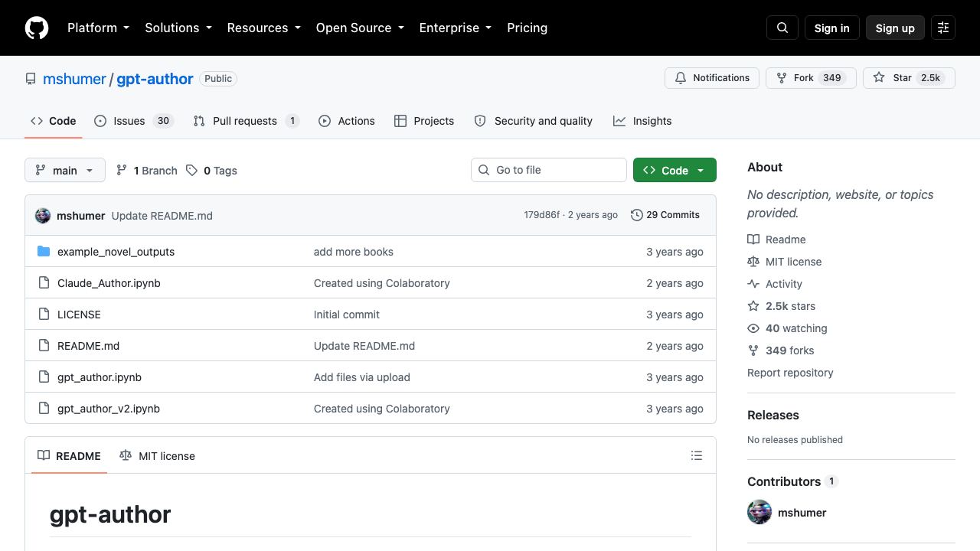Switch to the Pull requests tab
980x551 pixels.
pos(246,121)
